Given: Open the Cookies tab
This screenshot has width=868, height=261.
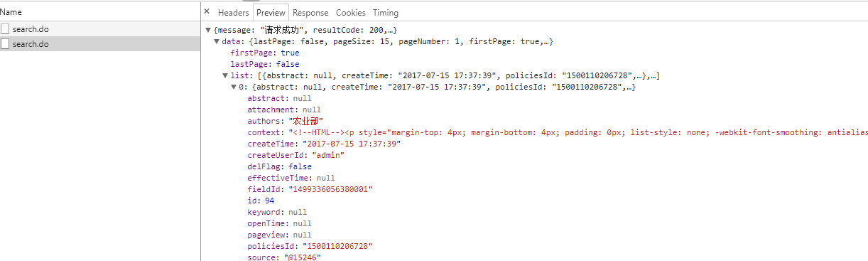Looking at the screenshot, I should [x=351, y=13].
